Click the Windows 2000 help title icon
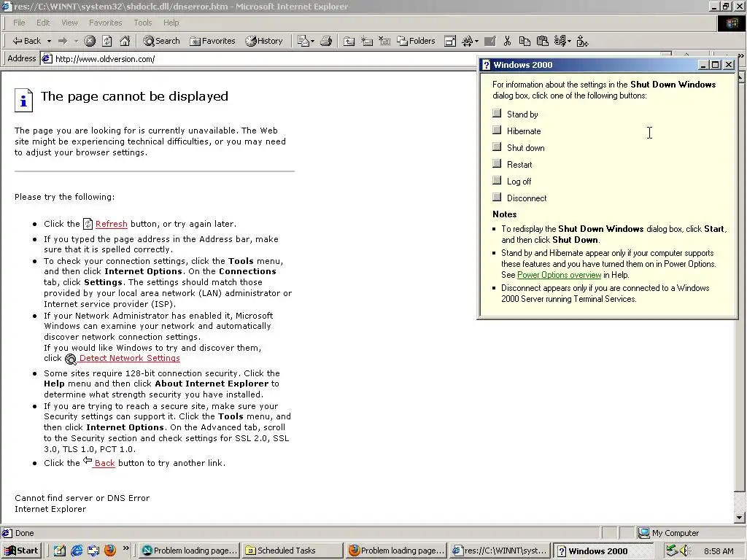The image size is (747, 560). [486, 65]
